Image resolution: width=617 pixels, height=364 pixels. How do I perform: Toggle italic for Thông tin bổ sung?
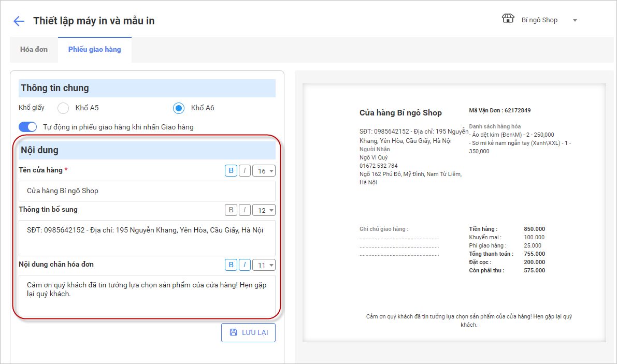245,210
